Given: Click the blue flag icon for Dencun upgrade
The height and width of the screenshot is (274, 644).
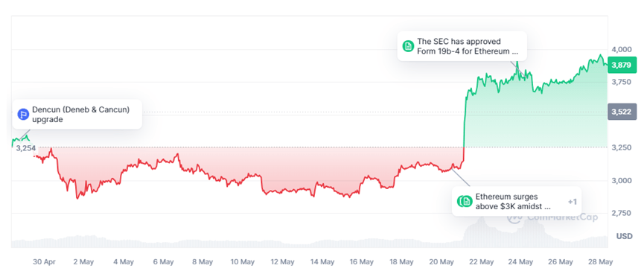Looking at the screenshot, I should pos(23,115).
